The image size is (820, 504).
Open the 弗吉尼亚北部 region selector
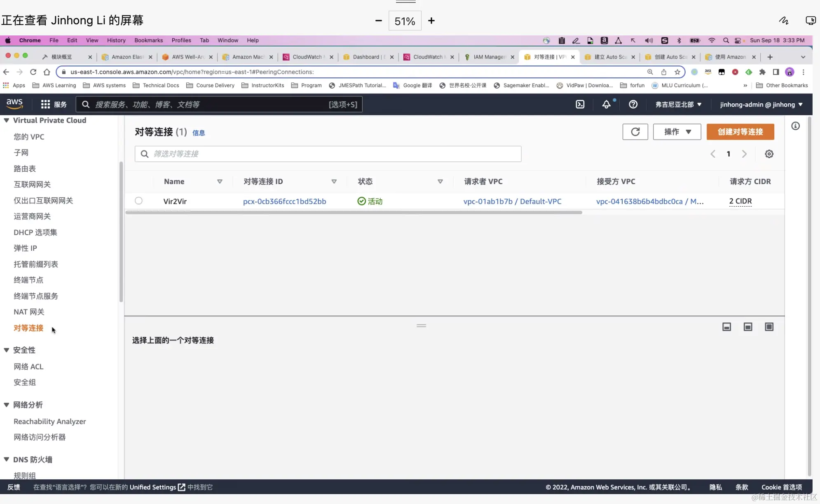(678, 105)
